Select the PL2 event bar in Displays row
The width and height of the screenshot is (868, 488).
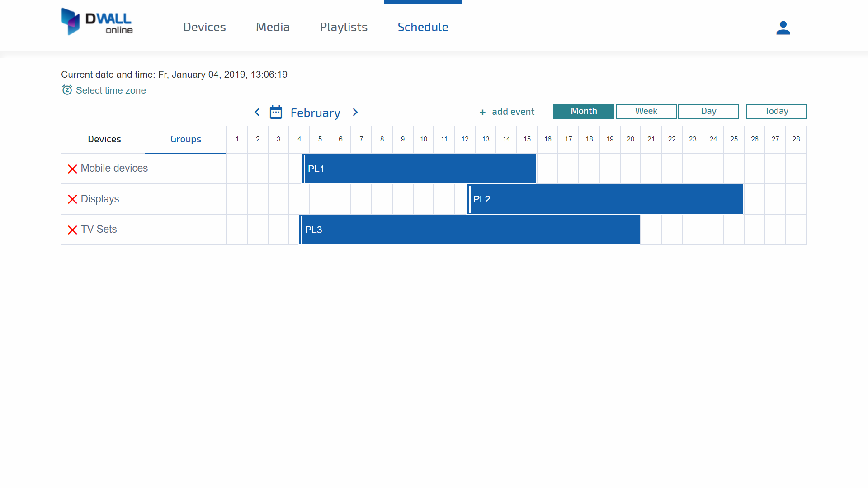coord(605,199)
